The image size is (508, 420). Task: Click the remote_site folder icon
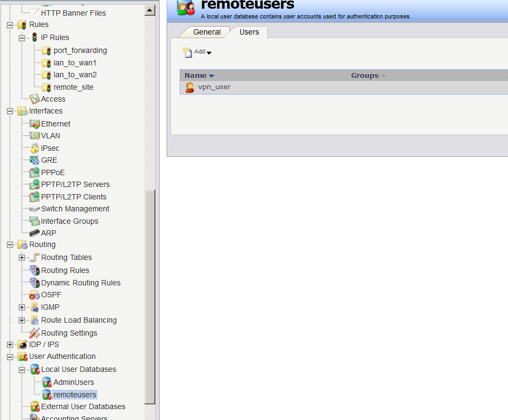tap(47, 87)
